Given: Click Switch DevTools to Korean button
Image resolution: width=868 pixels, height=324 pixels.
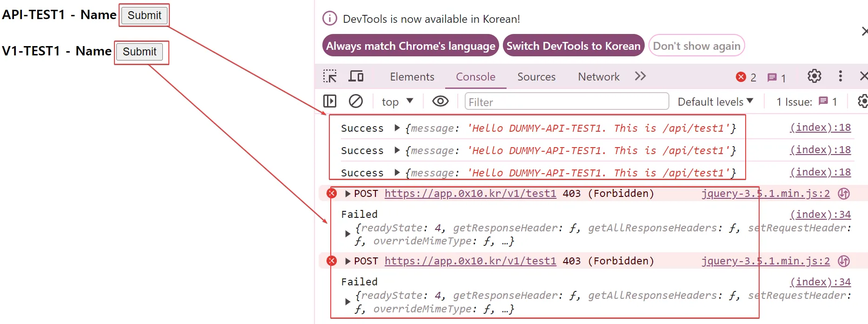Looking at the screenshot, I should coord(573,46).
